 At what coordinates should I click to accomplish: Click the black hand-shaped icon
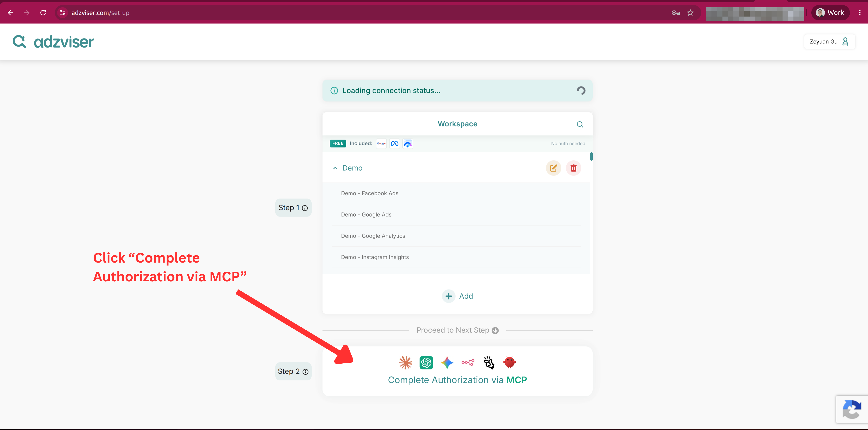[489, 363]
